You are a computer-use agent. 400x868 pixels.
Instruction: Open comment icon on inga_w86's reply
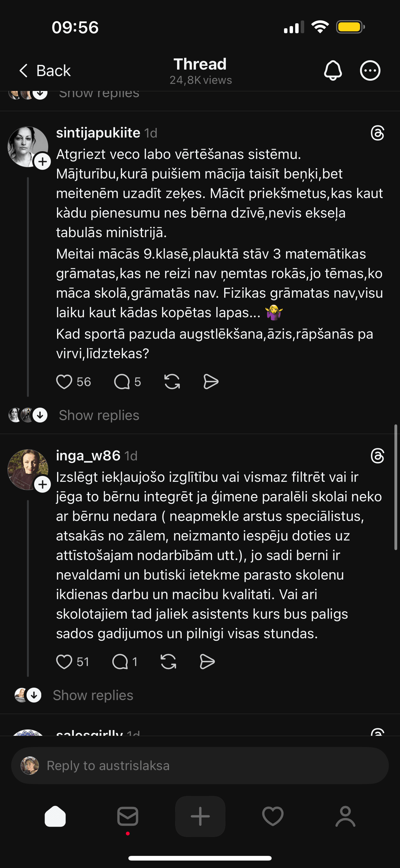tap(120, 662)
